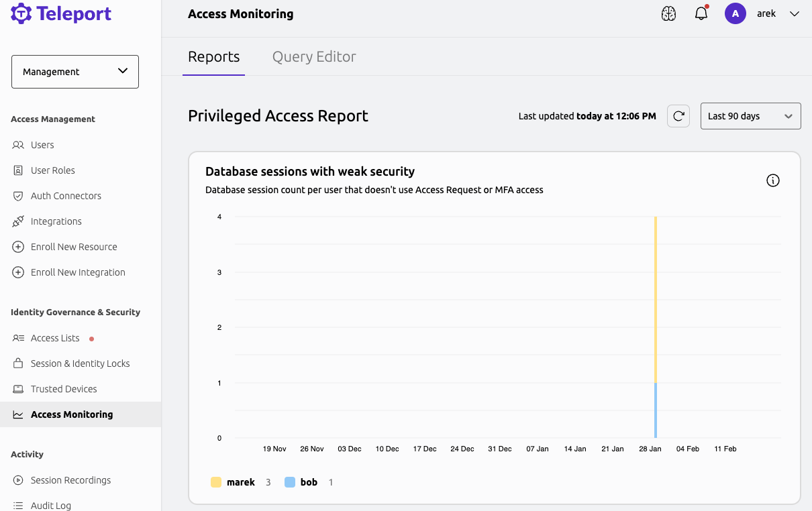Viewport: 812px width, 511px height.
Task: Check notifications via the bell icon
Action: tap(701, 13)
